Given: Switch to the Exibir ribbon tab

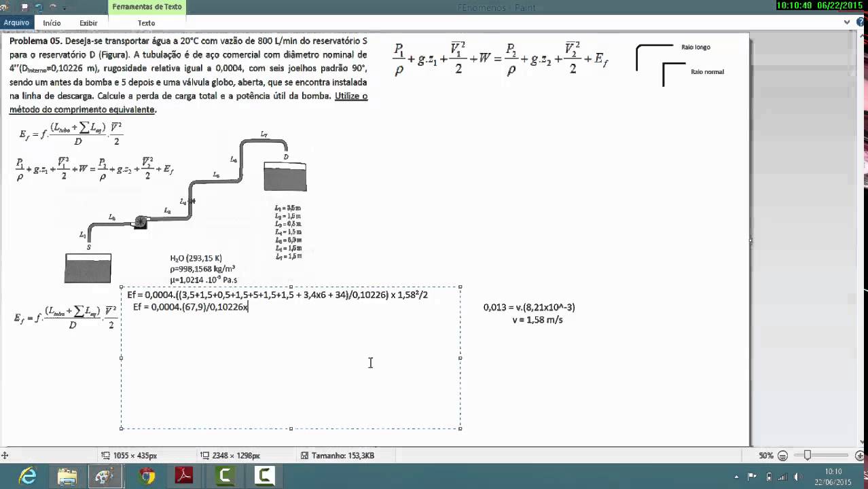Looking at the screenshot, I should click(88, 22).
